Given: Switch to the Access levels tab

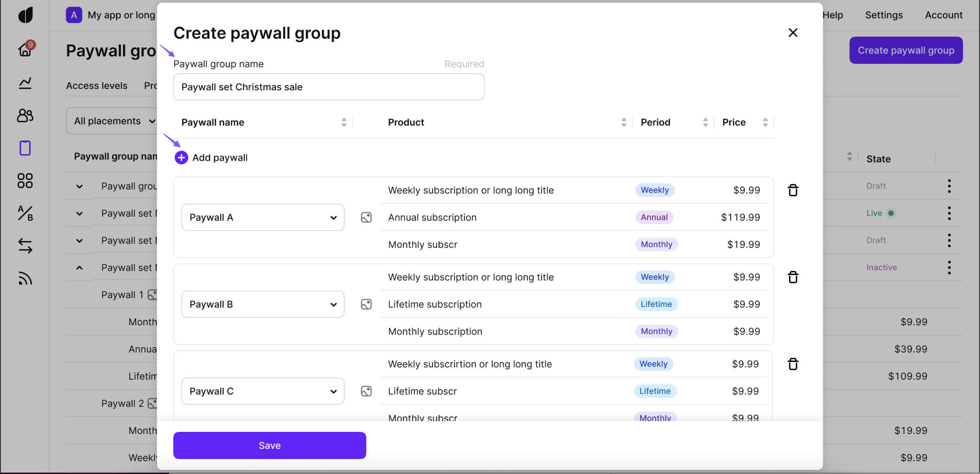Looking at the screenshot, I should [96, 86].
